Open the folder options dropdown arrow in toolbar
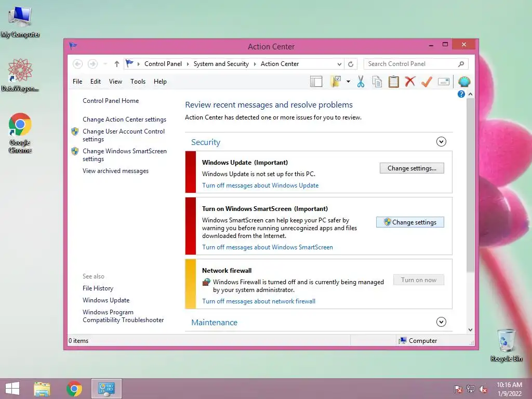This screenshot has width=532, height=399. tap(348, 82)
